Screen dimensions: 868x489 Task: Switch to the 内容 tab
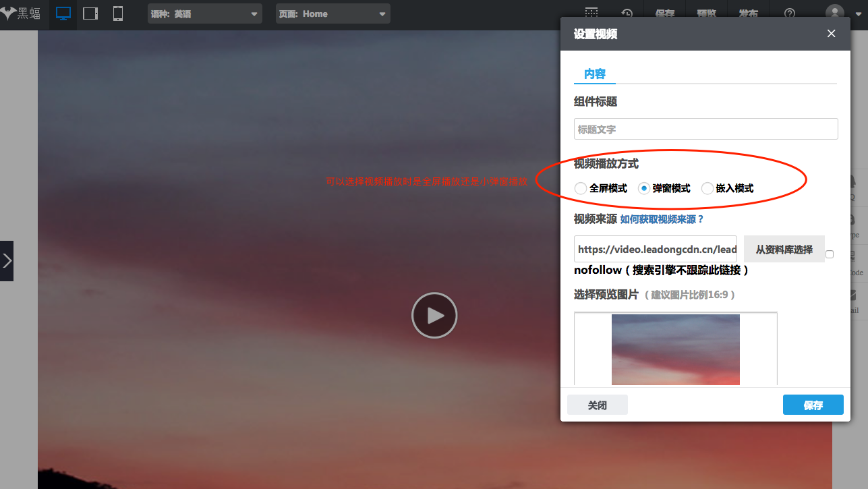594,74
